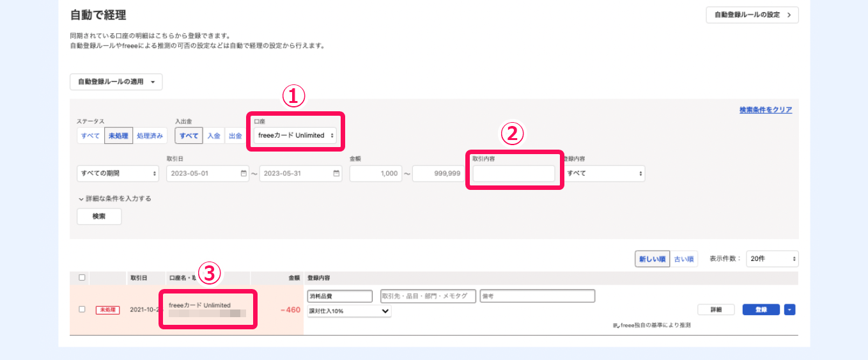Select 未処理 status filter

(118, 136)
